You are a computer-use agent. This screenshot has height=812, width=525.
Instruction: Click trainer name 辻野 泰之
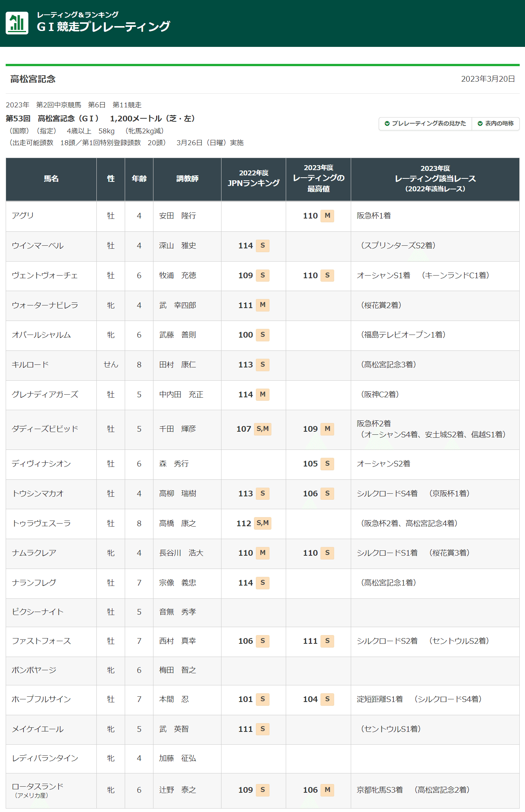[178, 790]
